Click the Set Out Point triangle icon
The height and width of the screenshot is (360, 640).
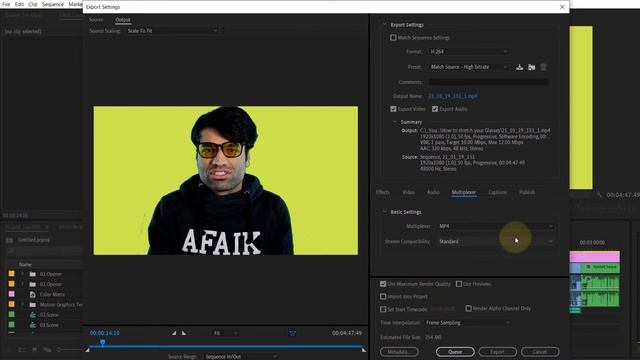point(184,333)
